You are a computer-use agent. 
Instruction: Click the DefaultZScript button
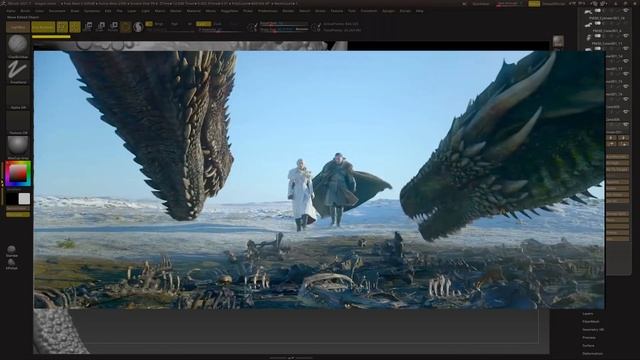554,4
